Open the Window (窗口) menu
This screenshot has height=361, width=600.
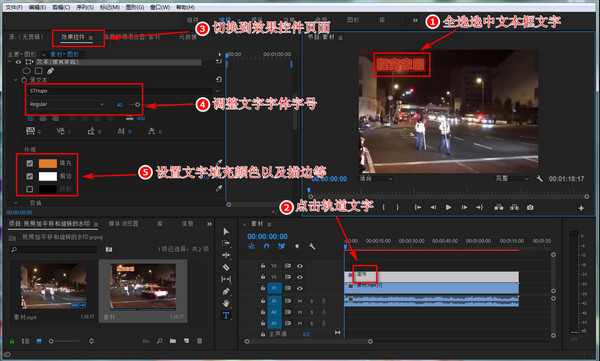click(160, 7)
